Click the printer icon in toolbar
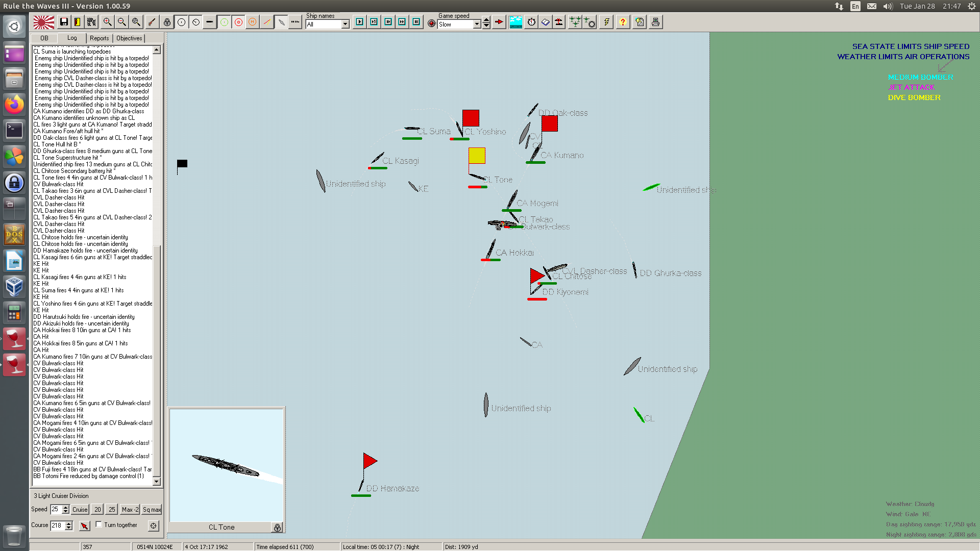 tap(655, 22)
